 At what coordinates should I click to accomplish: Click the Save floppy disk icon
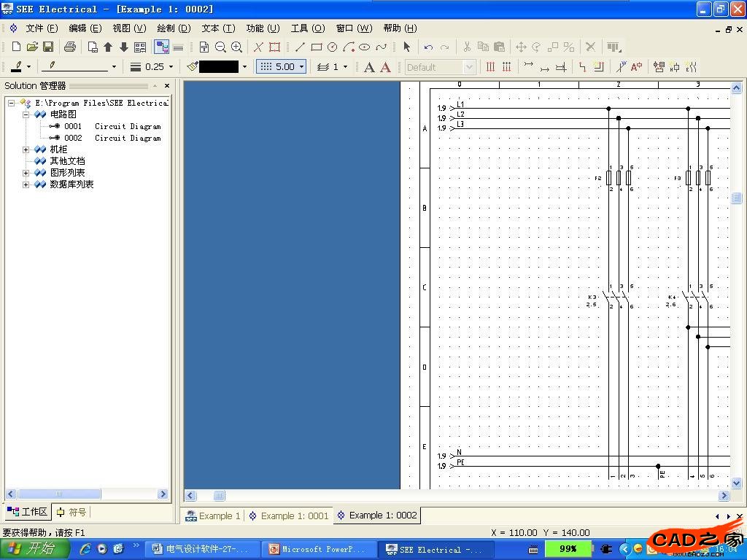pyautogui.click(x=48, y=47)
